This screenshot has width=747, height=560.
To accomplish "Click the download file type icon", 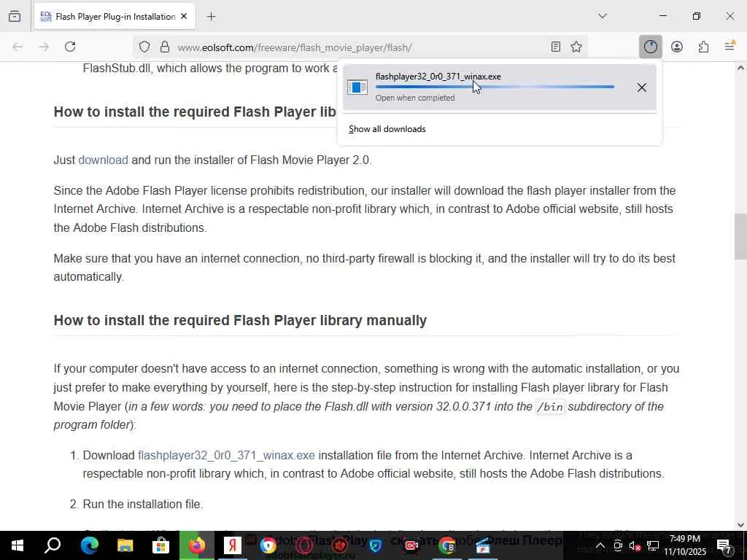I will [357, 87].
